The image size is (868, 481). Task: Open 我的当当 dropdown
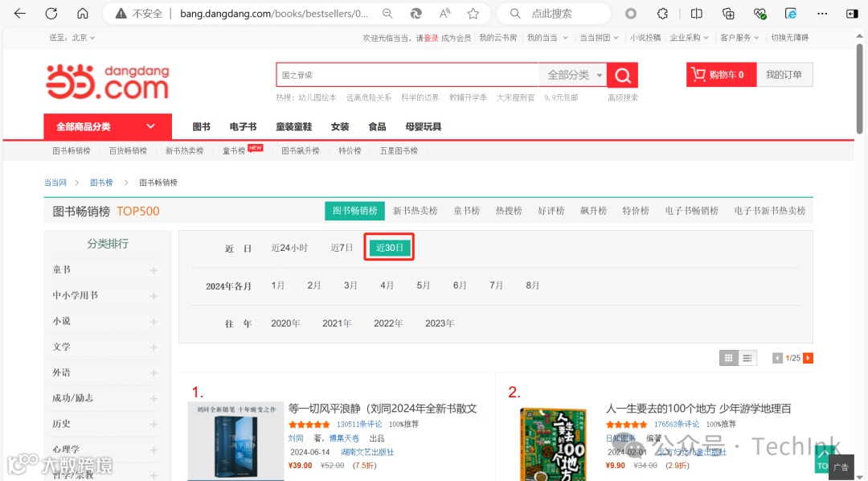click(547, 38)
